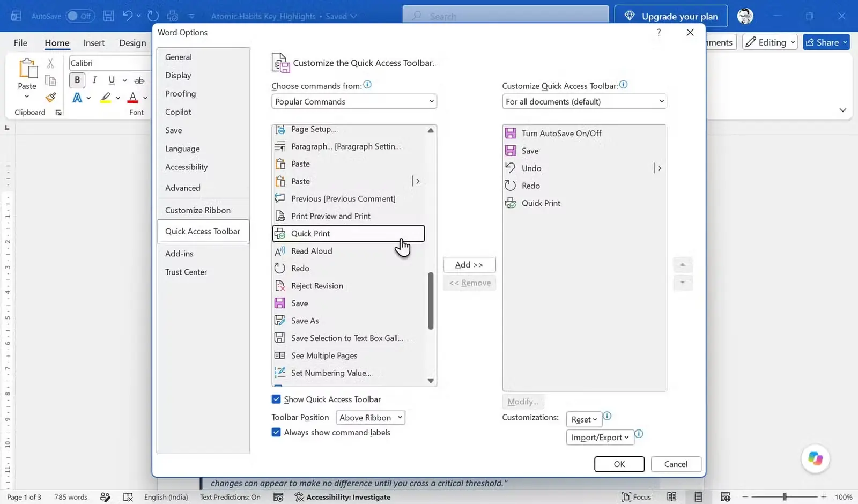Click the zoom slider in status bar
Image resolution: width=858 pixels, height=504 pixels.
click(785, 497)
